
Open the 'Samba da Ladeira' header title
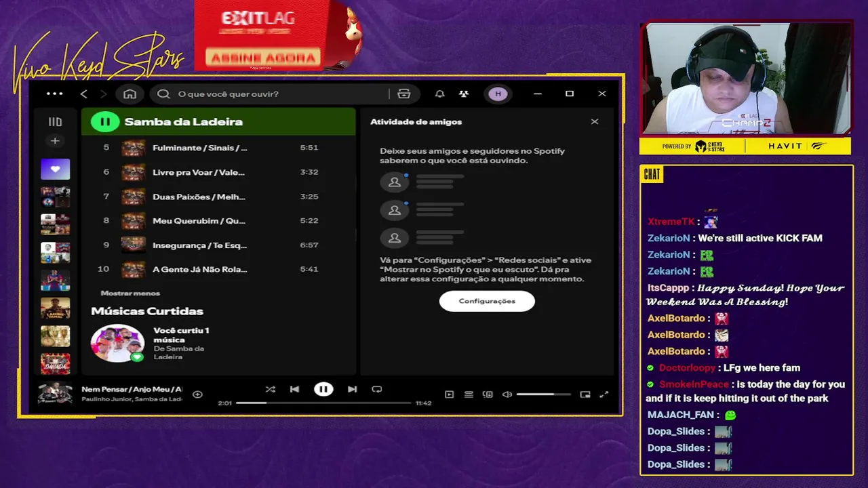click(183, 122)
